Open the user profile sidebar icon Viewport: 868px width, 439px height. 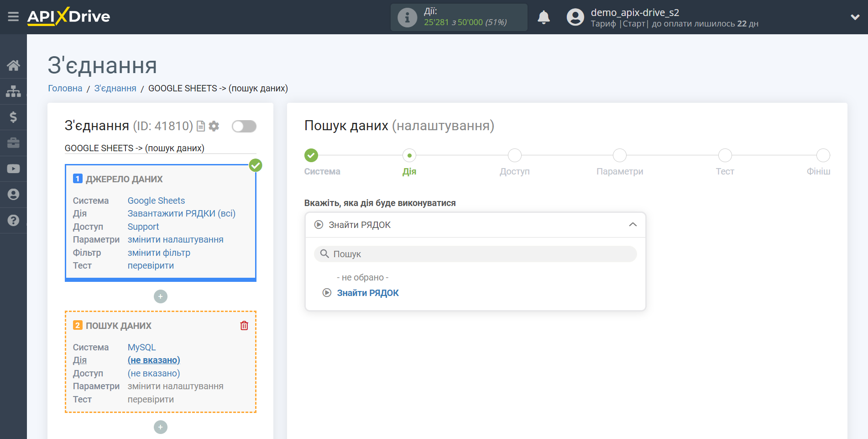pos(13,194)
